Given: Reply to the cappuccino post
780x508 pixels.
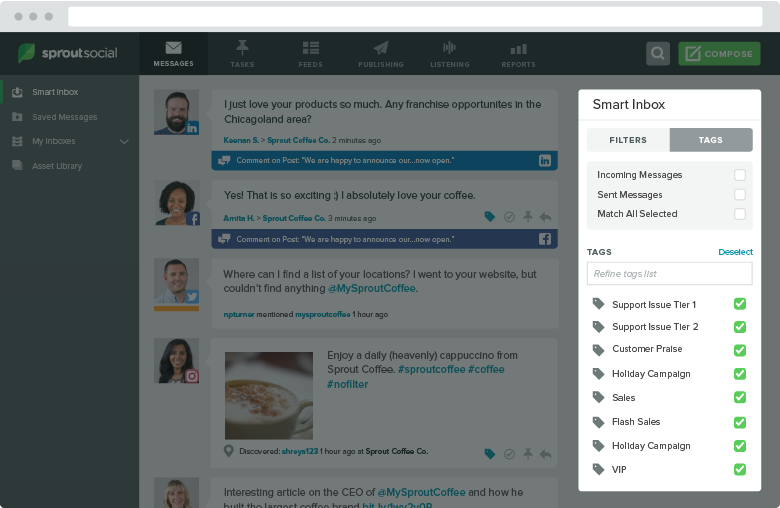Looking at the screenshot, I should (x=546, y=454).
